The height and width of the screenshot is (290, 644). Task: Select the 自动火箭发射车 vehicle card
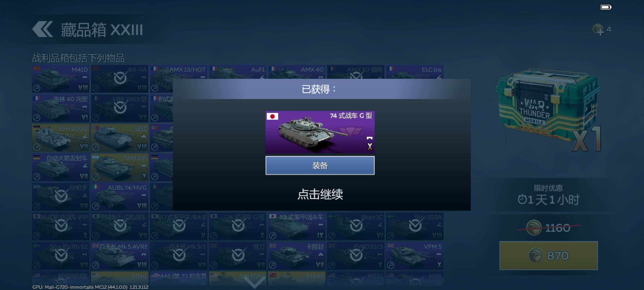pos(61,167)
